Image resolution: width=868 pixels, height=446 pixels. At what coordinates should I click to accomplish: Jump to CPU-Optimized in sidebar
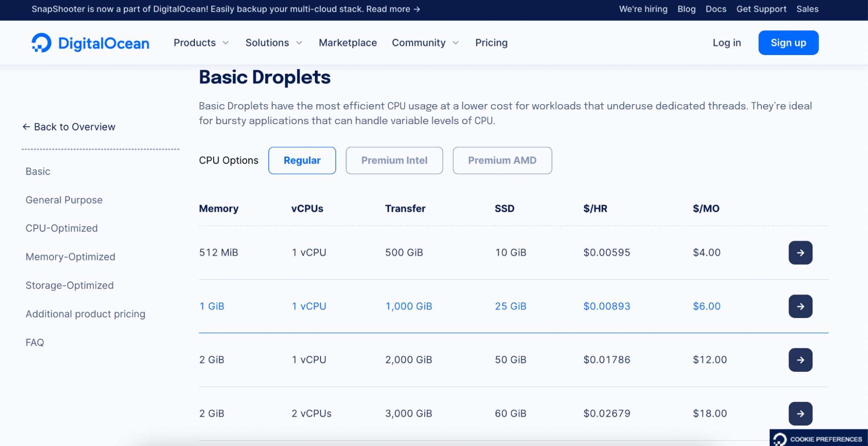62,228
